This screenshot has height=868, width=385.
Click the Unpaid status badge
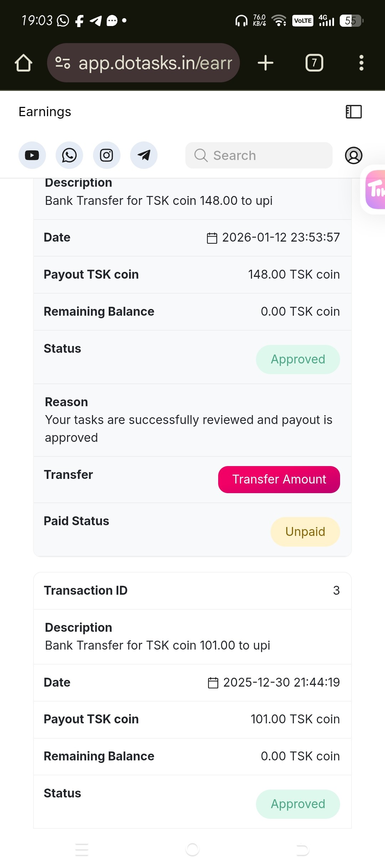pos(305,532)
